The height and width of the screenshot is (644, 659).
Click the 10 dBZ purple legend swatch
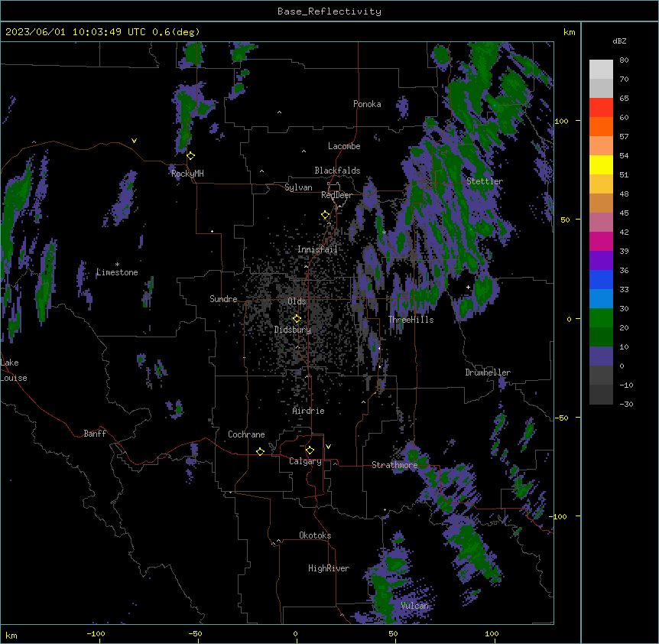coord(601,356)
